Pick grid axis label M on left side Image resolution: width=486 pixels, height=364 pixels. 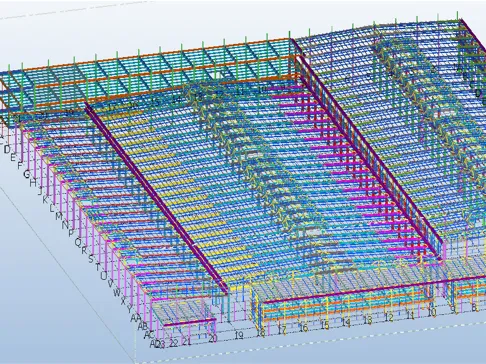pyautogui.click(x=59, y=216)
